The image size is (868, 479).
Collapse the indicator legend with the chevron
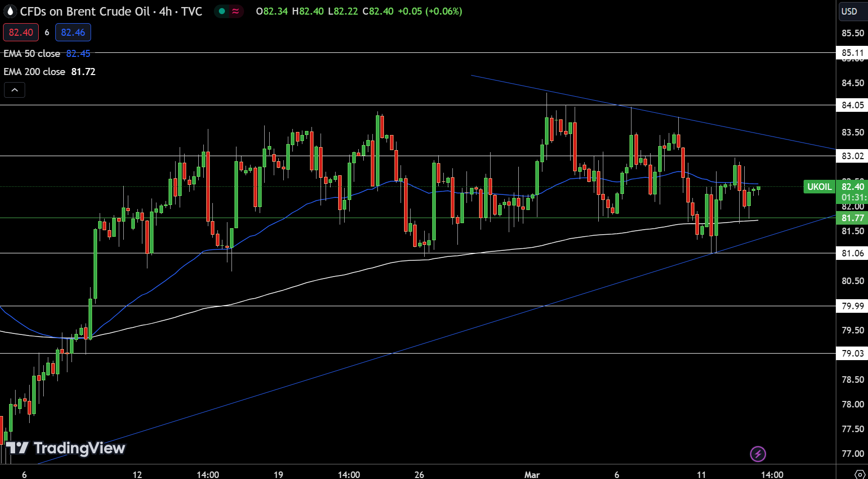[x=15, y=90]
